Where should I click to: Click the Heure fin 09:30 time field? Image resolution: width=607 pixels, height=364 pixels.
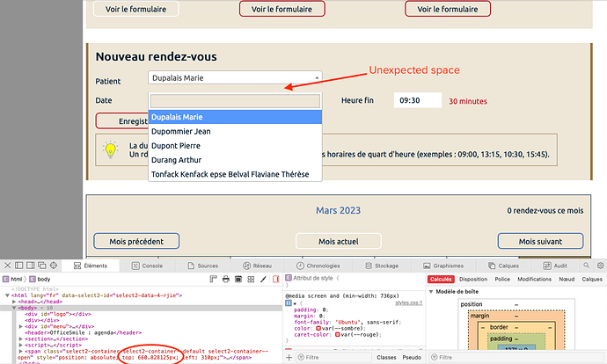coord(418,100)
